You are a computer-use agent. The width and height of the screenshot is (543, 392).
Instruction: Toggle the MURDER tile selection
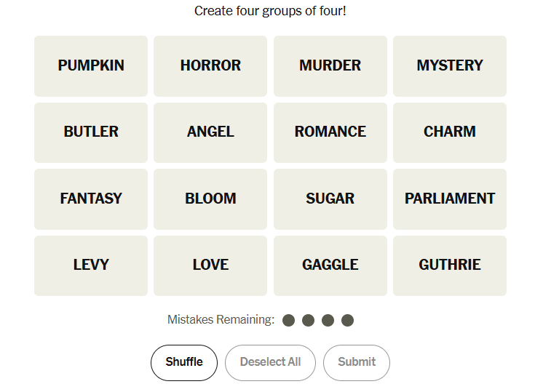(330, 65)
